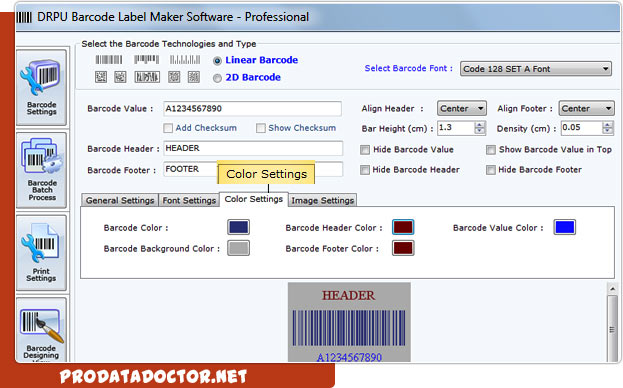Image resolution: width=623 pixels, height=388 pixels.
Task: Open Align Header dropdown
Action: pyautogui.click(x=462, y=108)
